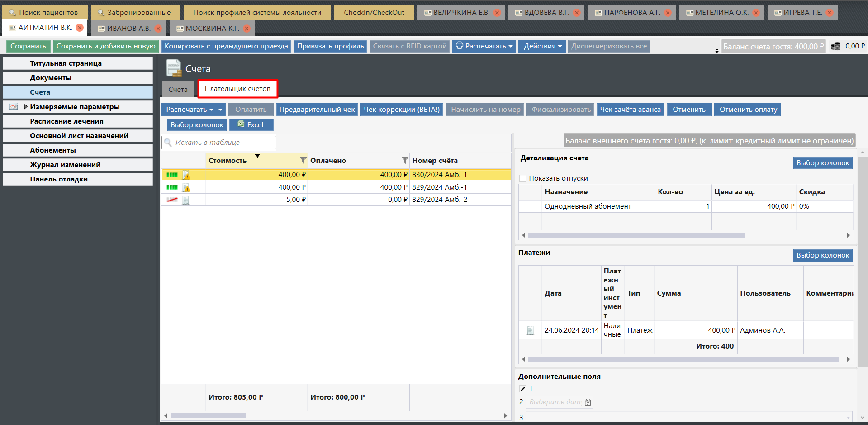Expand the Измеряемые параметры sidebar item
868x425 pixels.
26,107
